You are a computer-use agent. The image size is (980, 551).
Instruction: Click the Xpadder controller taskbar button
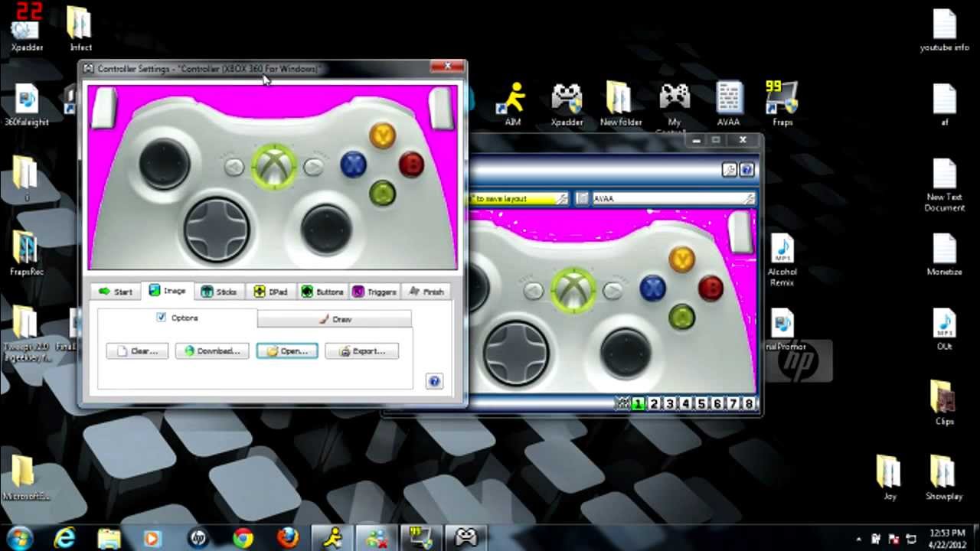tap(465, 538)
